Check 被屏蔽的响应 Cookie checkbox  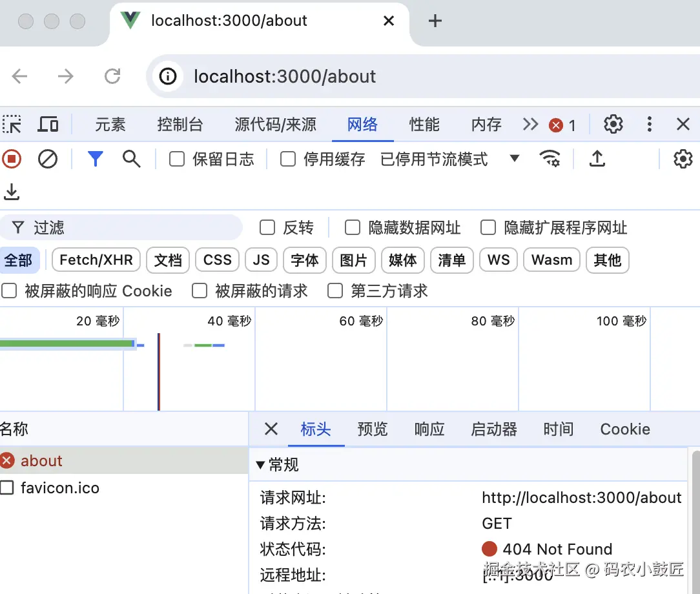[x=9, y=291]
